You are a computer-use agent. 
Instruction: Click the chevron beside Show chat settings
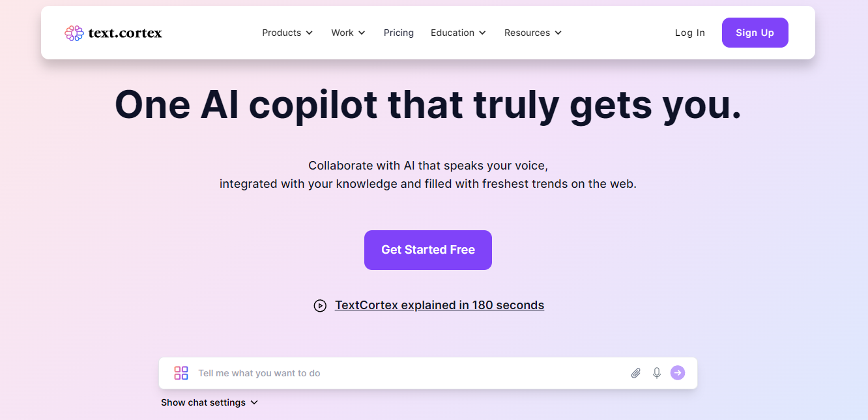tap(254, 402)
